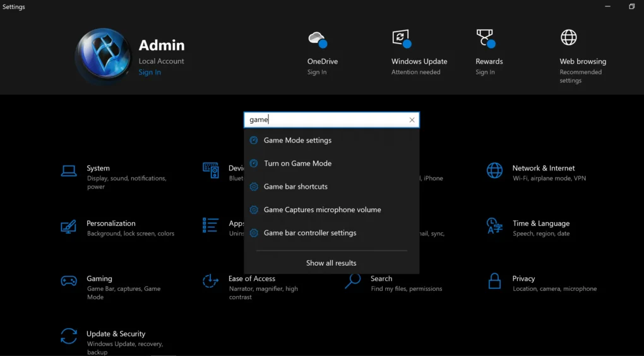Click Rewards Sign In text

click(485, 72)
